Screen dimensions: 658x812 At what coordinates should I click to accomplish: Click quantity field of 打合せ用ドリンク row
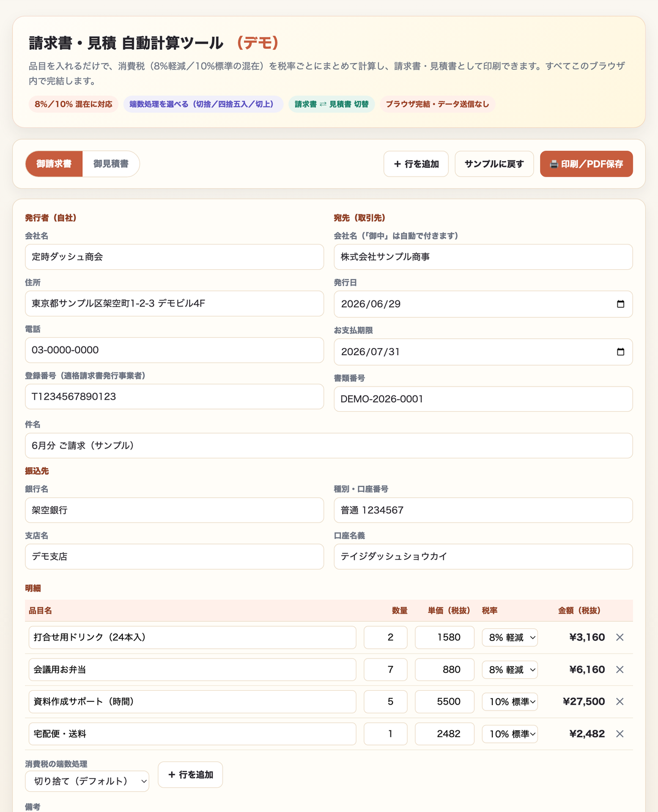point(385,637)
